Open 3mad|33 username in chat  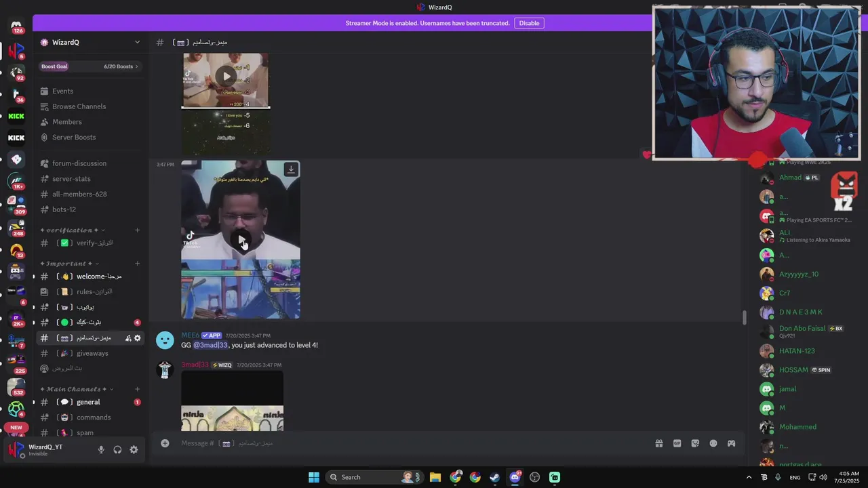pyautogui.click(x=195, y=365)
